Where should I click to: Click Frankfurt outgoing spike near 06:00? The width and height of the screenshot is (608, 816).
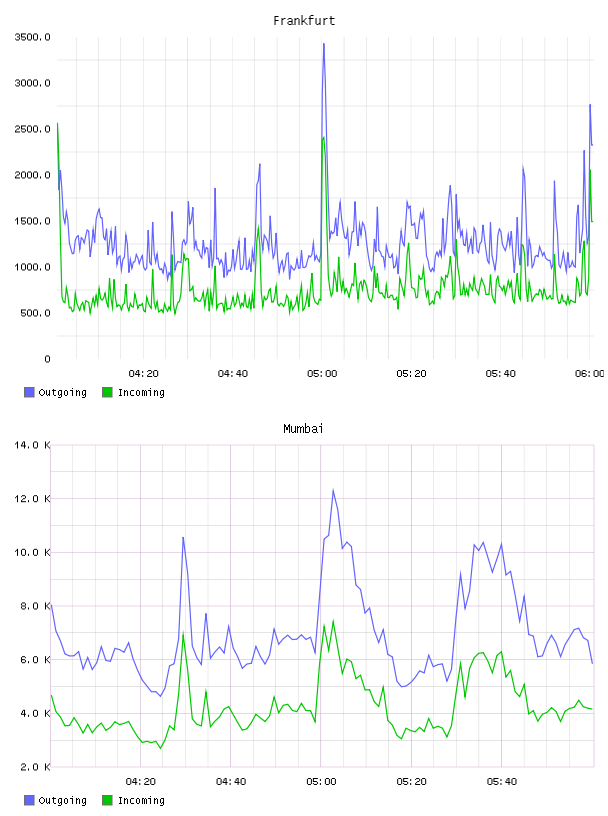point(590,106)
